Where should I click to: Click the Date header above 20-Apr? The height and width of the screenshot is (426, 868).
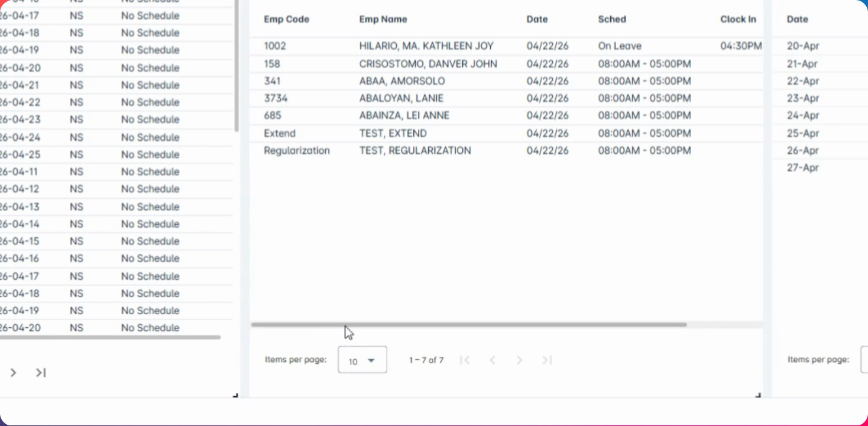pyautogui.click(x=797, y=20)
